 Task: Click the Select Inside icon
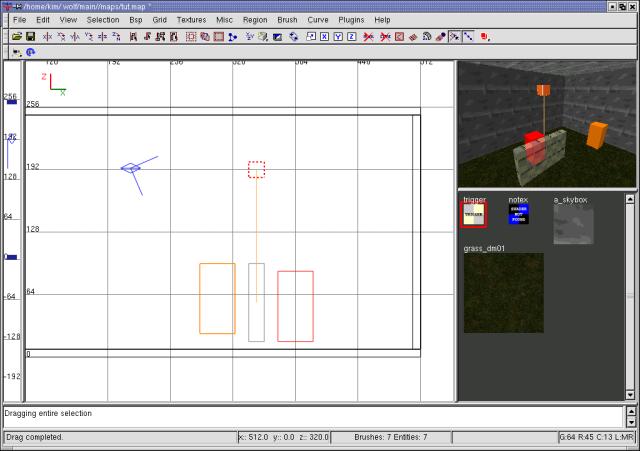173,37
